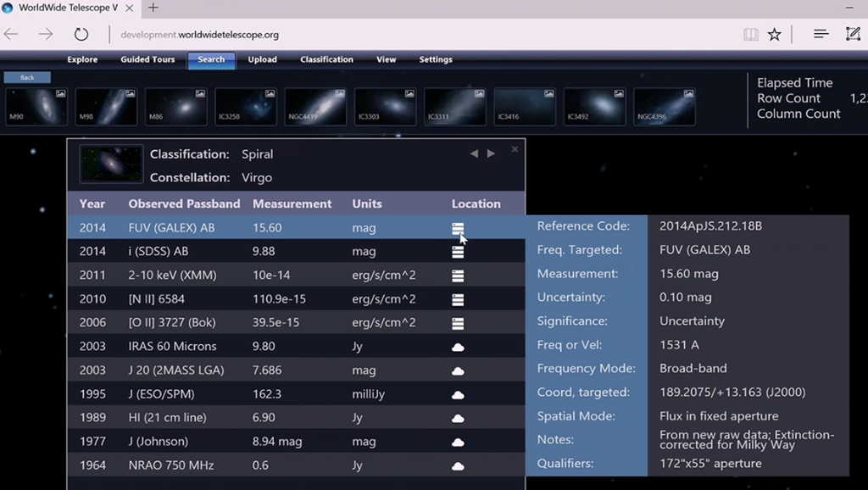Screen dimensions: 868x490
Task: Select the M90 galaxy thumbnail
Action: [x=36, y=107]
